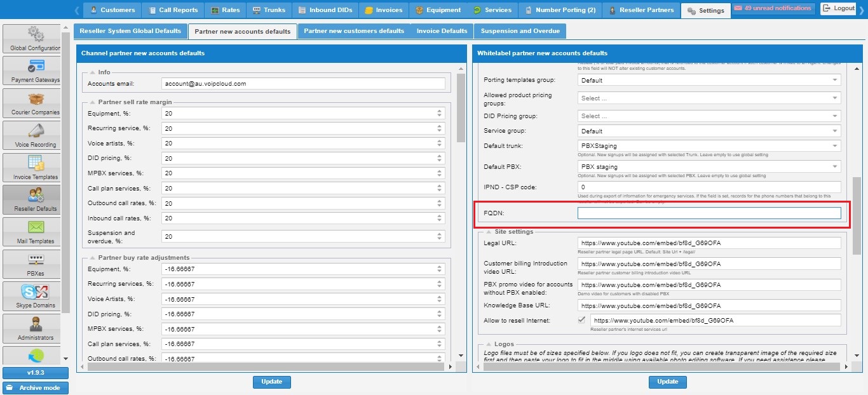Screen dimensions: 868x395
Task: Open Skype Domains sidebar icon
Action: coord(36,292)
